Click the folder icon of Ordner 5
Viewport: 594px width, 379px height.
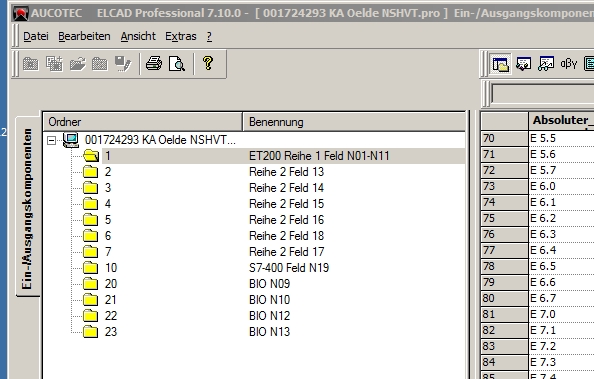pyautogui.click(x=91, y=220)
